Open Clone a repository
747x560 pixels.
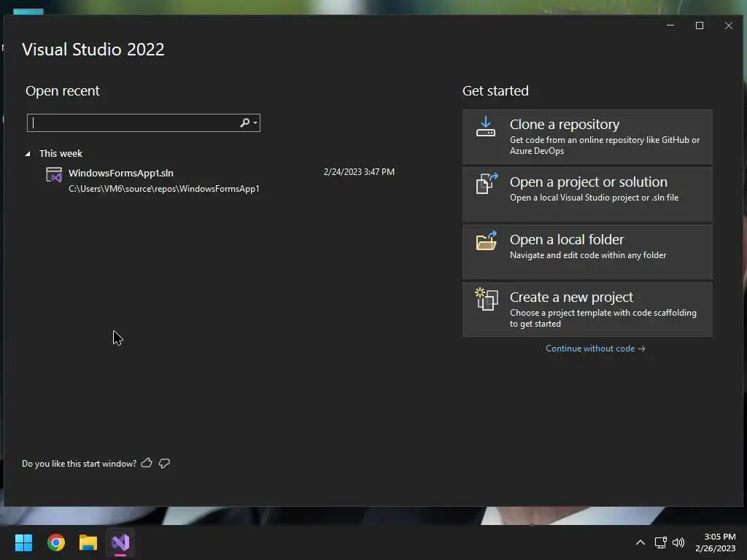pos(587,136)
